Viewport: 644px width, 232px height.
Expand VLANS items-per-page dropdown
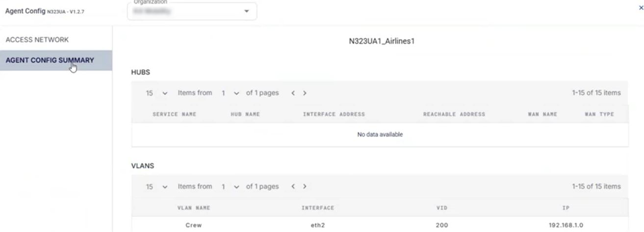[157, 187]
